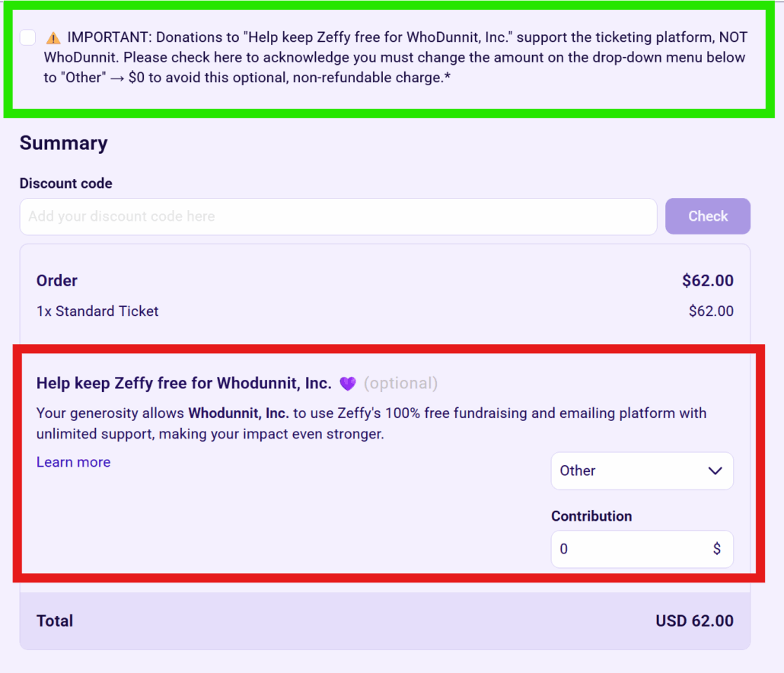Click the gray (optional) text

[x=400, y=383]
